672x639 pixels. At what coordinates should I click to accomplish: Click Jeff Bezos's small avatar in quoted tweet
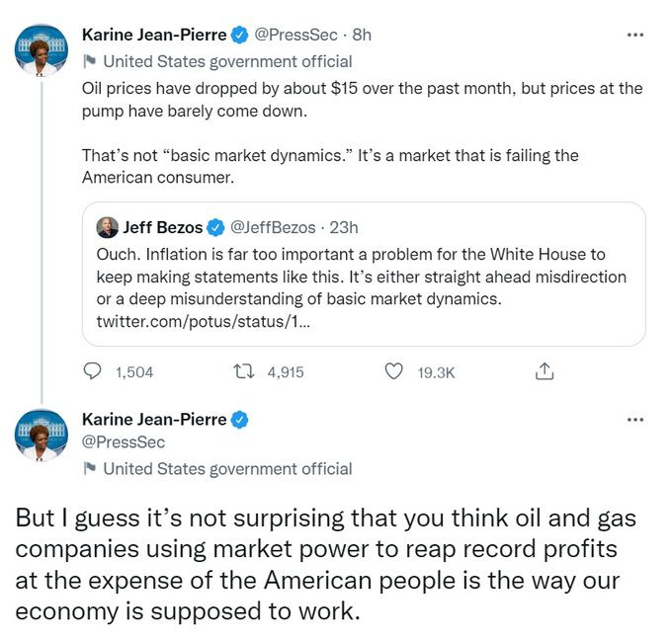pos(107,227)
